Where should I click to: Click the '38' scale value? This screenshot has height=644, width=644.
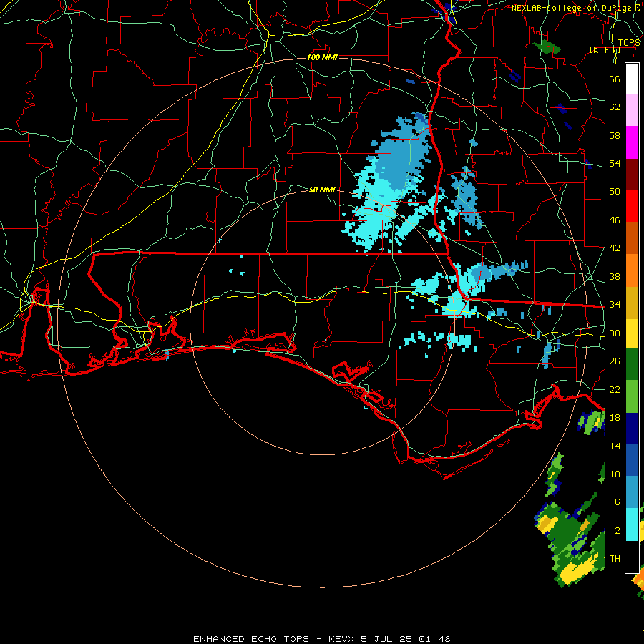(x=615, y=276)
